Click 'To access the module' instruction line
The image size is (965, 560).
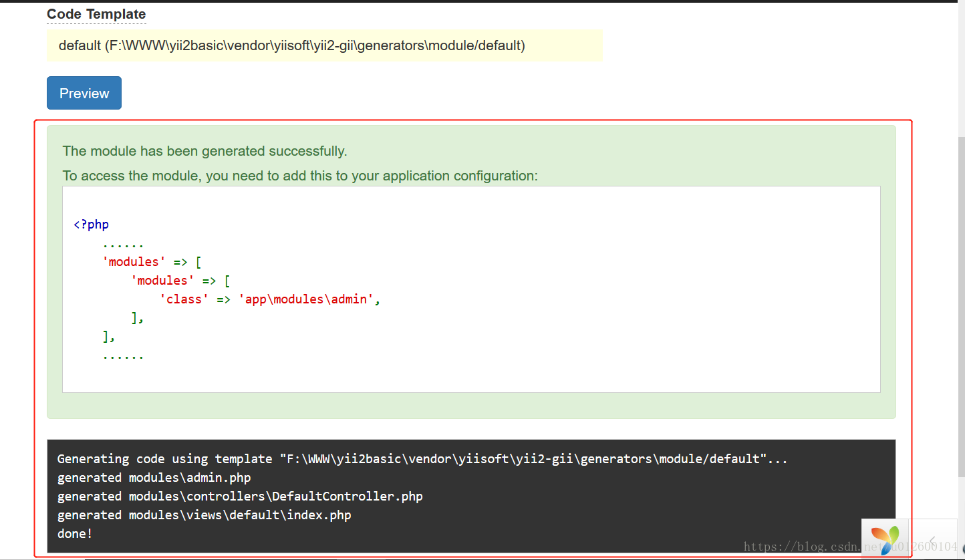click(300, 176)
